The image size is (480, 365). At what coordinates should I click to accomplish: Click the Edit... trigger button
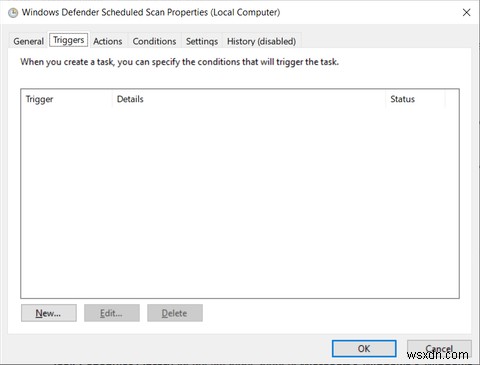(x=112, y=313)
